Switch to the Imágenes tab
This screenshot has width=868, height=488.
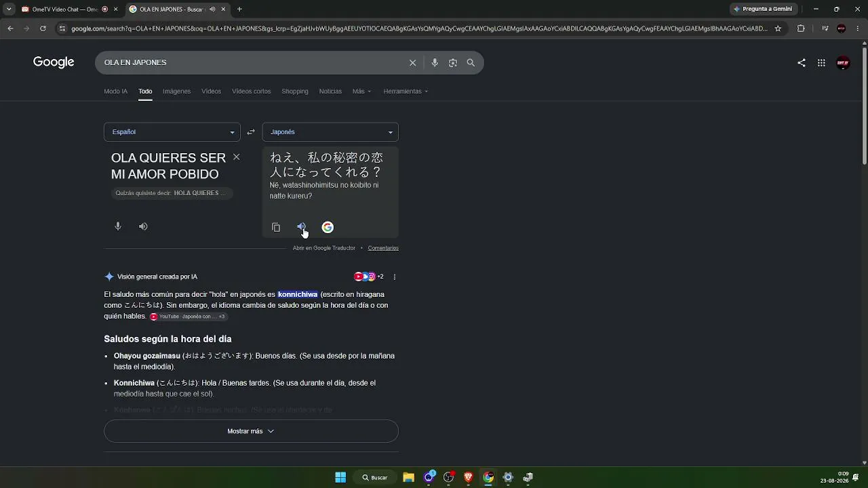point(176,91)
